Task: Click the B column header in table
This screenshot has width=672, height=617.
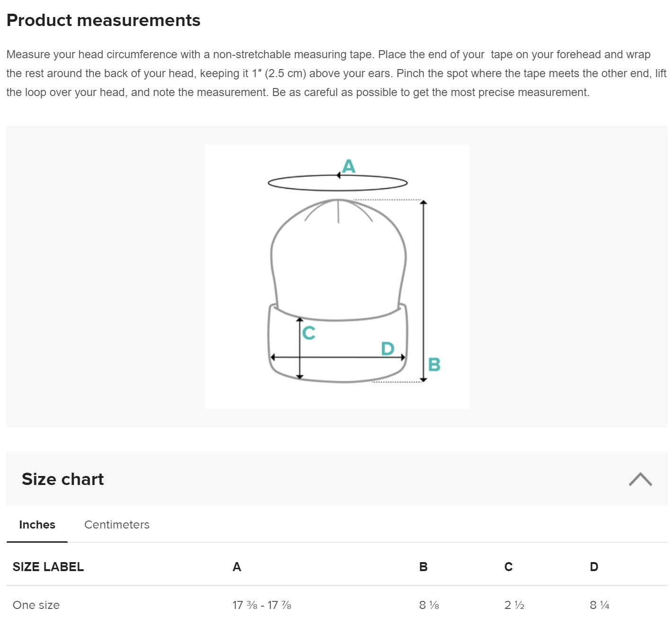Action: coord(423,567)
